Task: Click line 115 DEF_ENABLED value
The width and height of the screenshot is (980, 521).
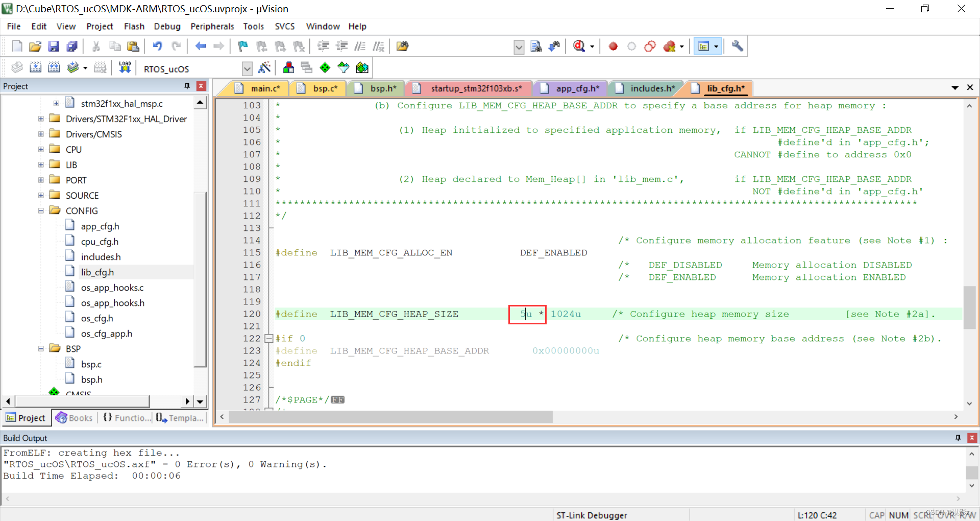Action: [553, 252]
